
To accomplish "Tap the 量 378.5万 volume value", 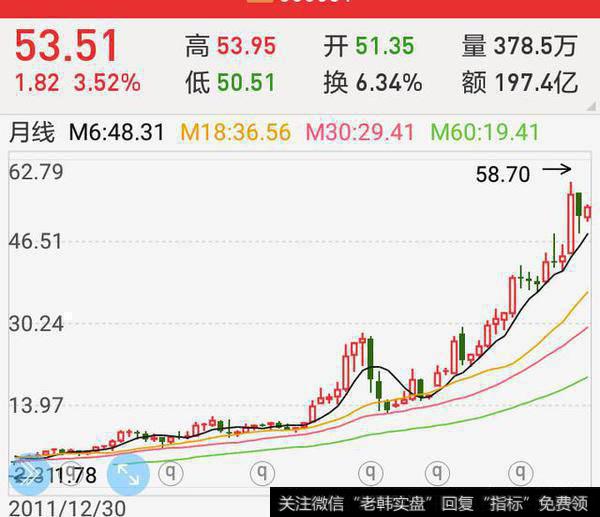I will click(520, 46).
